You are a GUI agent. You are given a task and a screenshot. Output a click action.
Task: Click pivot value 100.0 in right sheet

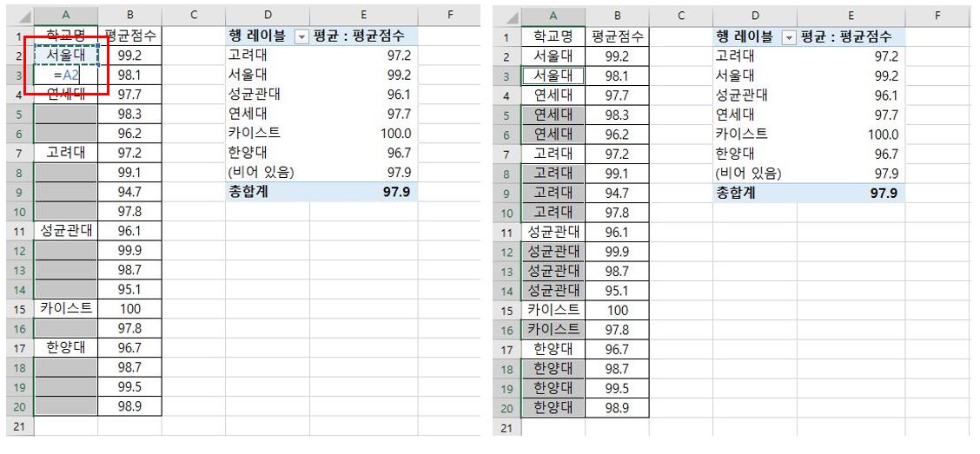(x=883, y=135)
